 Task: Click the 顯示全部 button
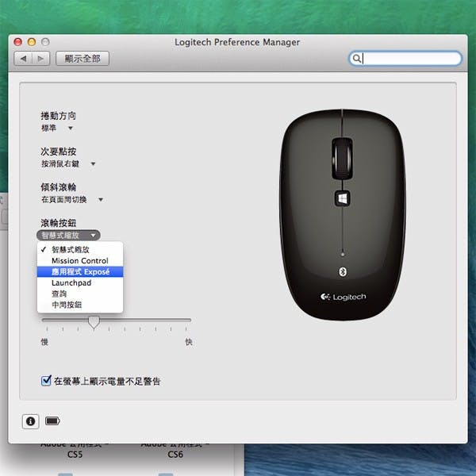pyautogui.click(x=83, y=58)
